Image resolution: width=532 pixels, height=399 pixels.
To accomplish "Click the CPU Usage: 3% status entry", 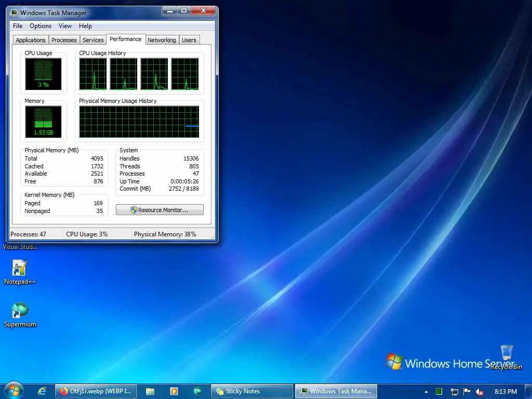I will (x=87, y=234).
